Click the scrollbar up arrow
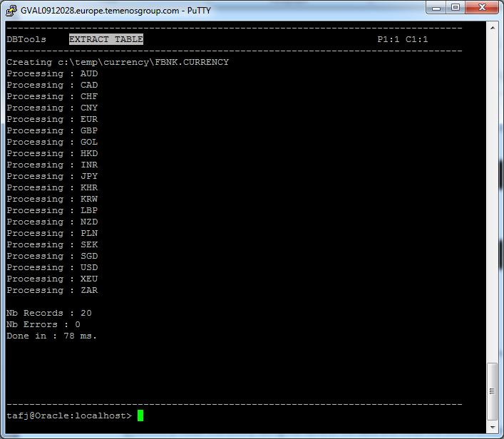This screenshot has width=504, height=439. (492, 27)
